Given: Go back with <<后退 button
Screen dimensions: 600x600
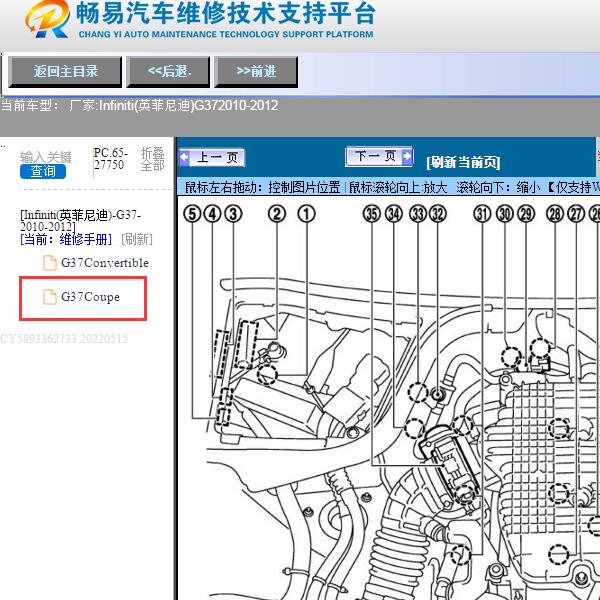Looking at the screenshot, I should [168, 72].
